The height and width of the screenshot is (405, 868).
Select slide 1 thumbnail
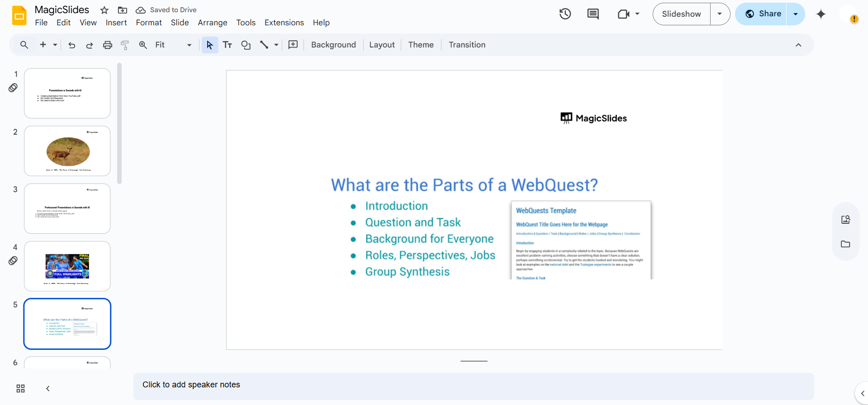67,94
